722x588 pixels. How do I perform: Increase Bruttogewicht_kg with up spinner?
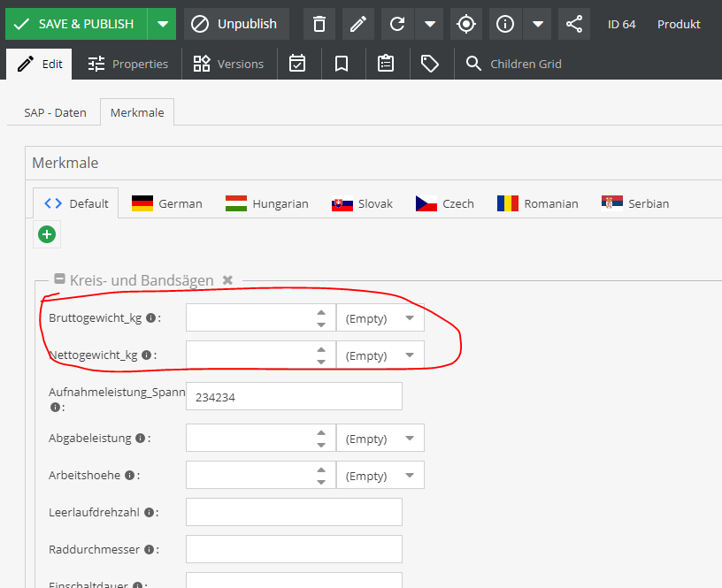(x=321, y=312)
